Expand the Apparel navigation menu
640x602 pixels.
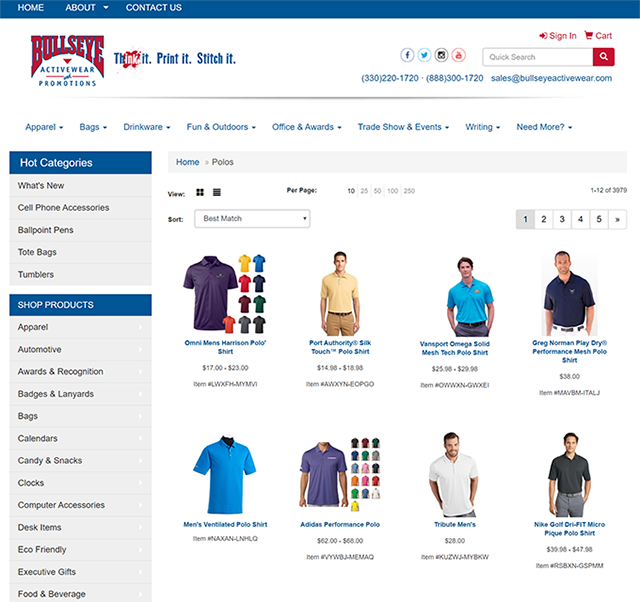[x=44, y=127]
